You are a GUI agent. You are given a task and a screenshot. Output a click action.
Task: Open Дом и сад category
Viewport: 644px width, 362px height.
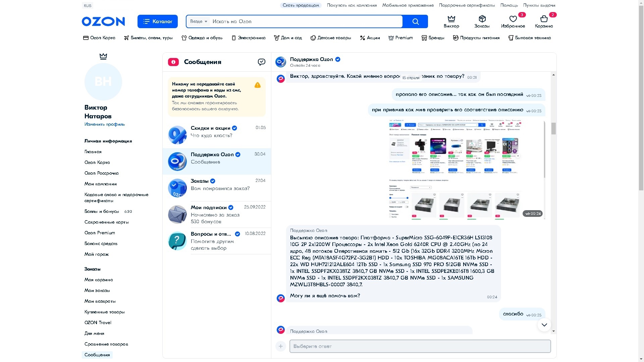288,38
